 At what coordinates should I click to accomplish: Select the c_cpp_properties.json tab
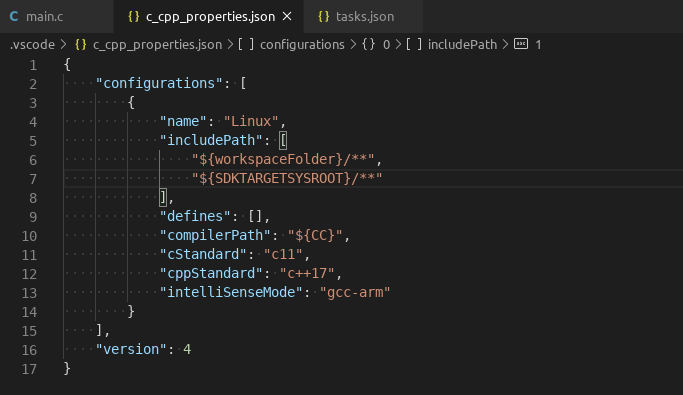click(x=209, y=17)
